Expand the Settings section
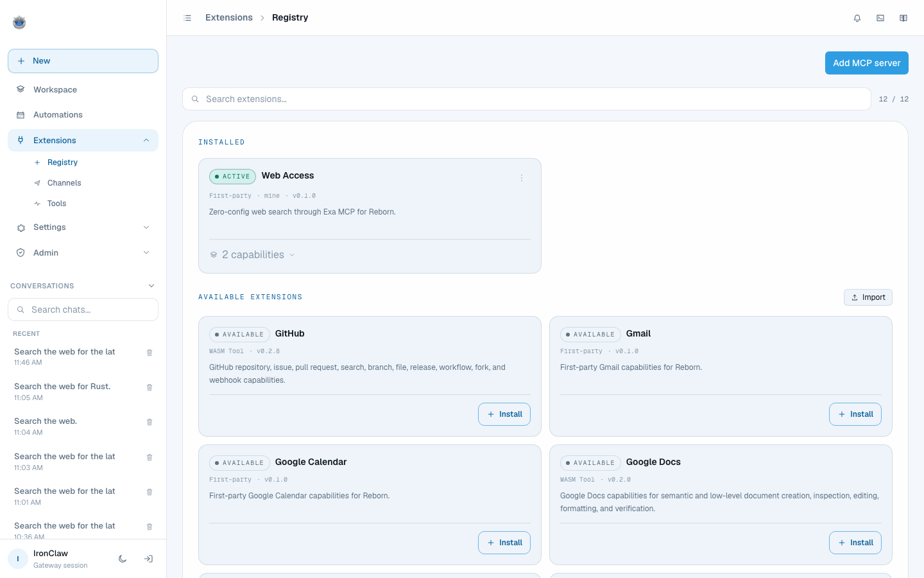924x578 pixels. pyautogui.click(x=83, y=227)
